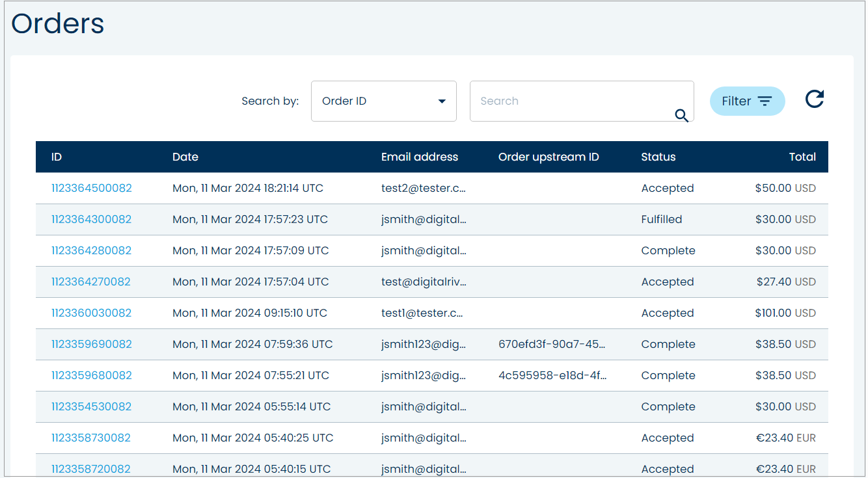The width and height of the screenshot is (868, 478).
Task: Click inside the Search text field
Action: coord(573,101)
